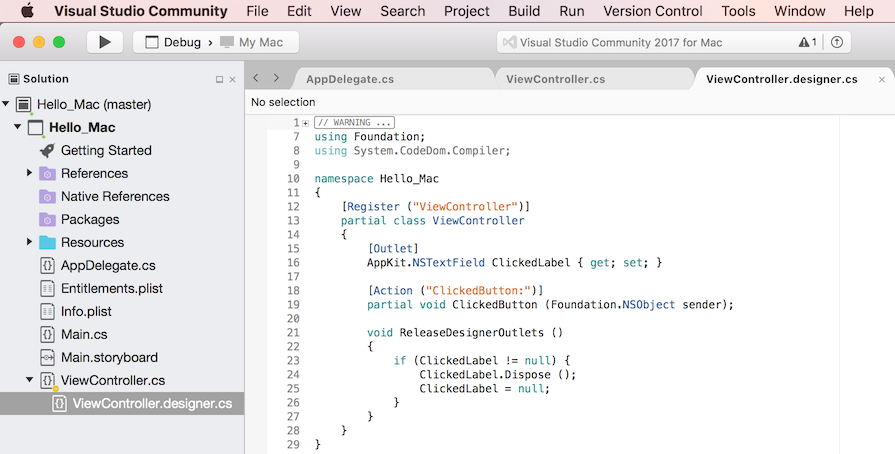
Task: Click the No selection breadcrumb bar
Action: [283, 102]
